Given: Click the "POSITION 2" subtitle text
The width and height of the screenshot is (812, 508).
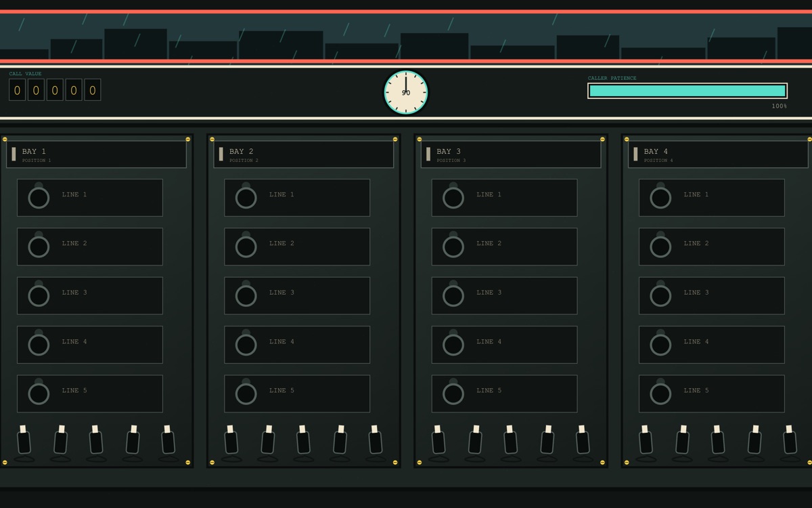Looking at the screenshot, I should [x=244, y=161].
